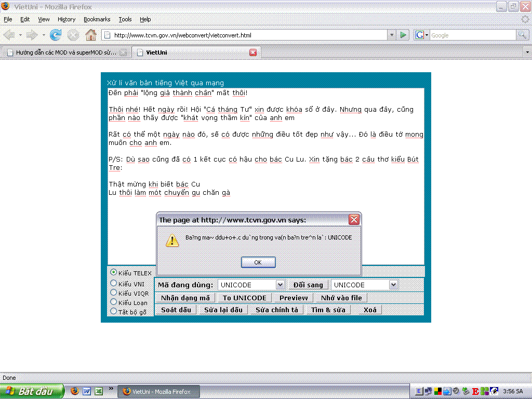The height and width of the screenshot is (399, 532).
Task: Click the Firefox logo in title bar
Action: (x=5, y=6)
